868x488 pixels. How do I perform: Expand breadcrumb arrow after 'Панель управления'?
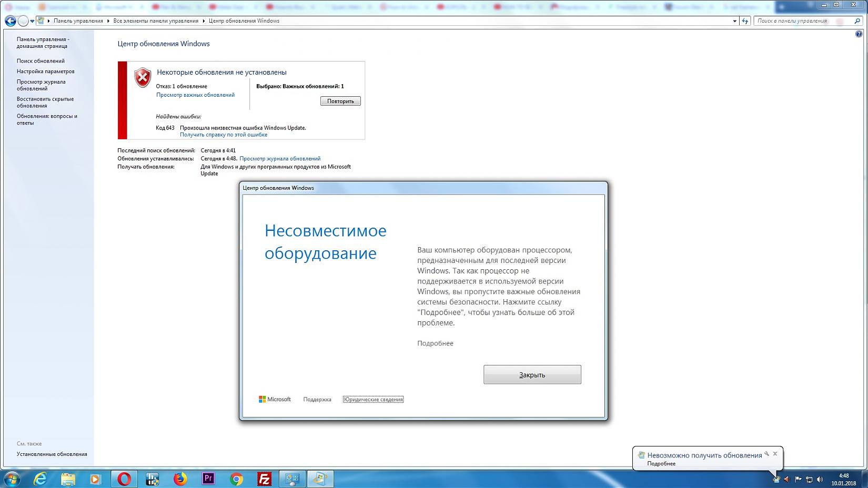click(108, 21)
